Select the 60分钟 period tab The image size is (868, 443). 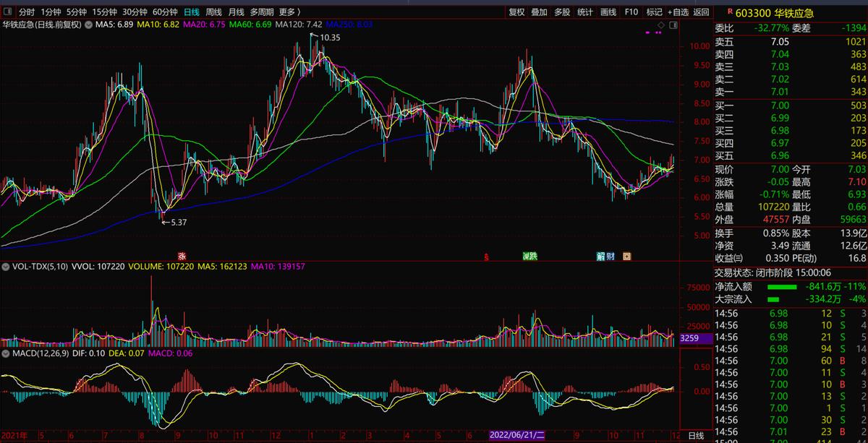(x=164, y=12)
